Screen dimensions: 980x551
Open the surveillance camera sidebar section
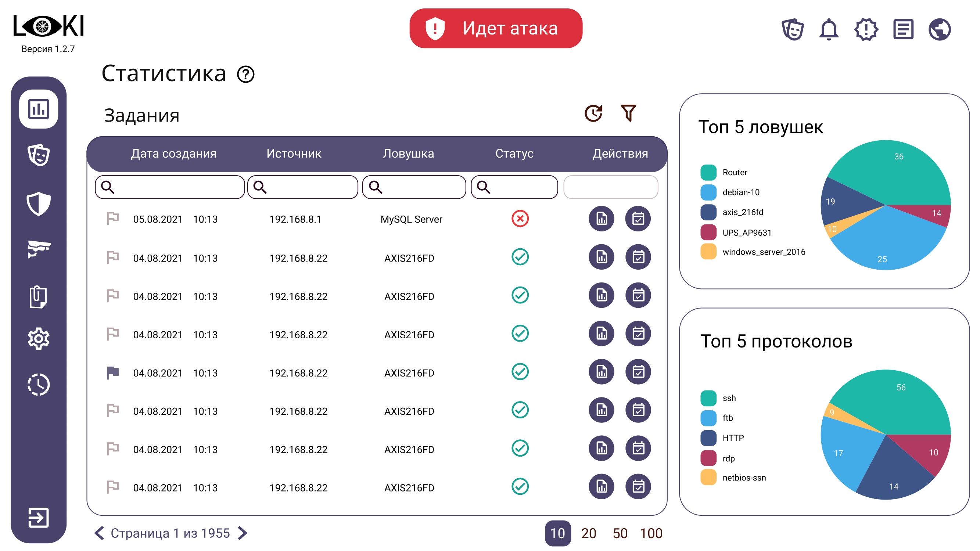tap(39, 249)
